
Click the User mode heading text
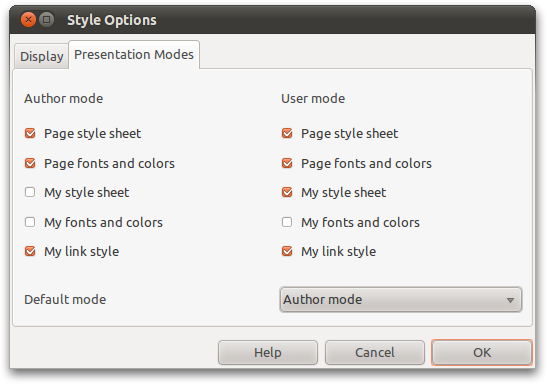coord(313,99)
